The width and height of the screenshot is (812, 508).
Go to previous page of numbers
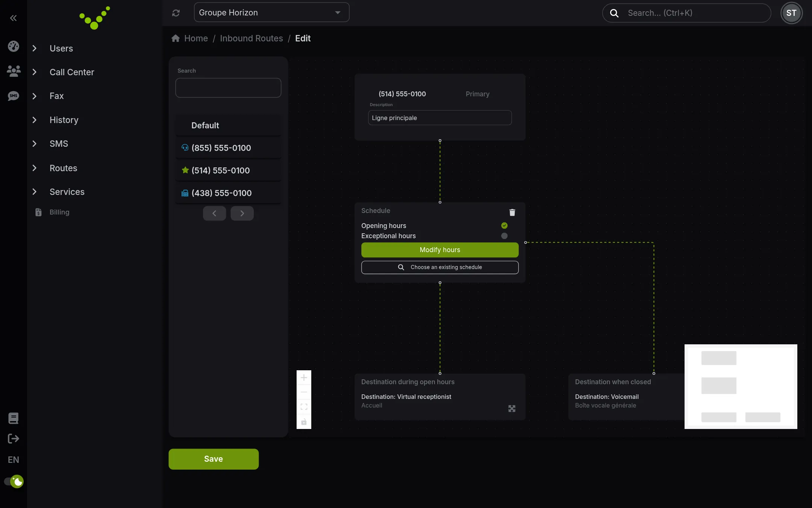(x=214, y=213)
